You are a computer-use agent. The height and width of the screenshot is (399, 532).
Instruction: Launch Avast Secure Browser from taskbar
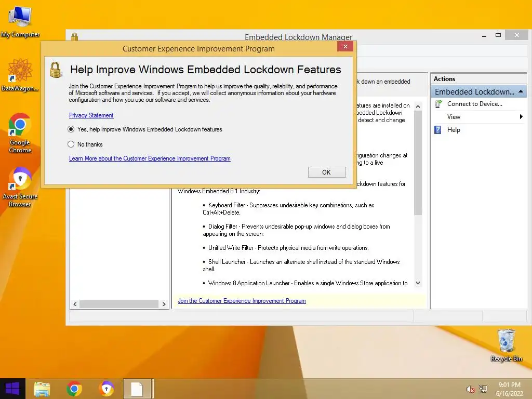pos(107,389)
